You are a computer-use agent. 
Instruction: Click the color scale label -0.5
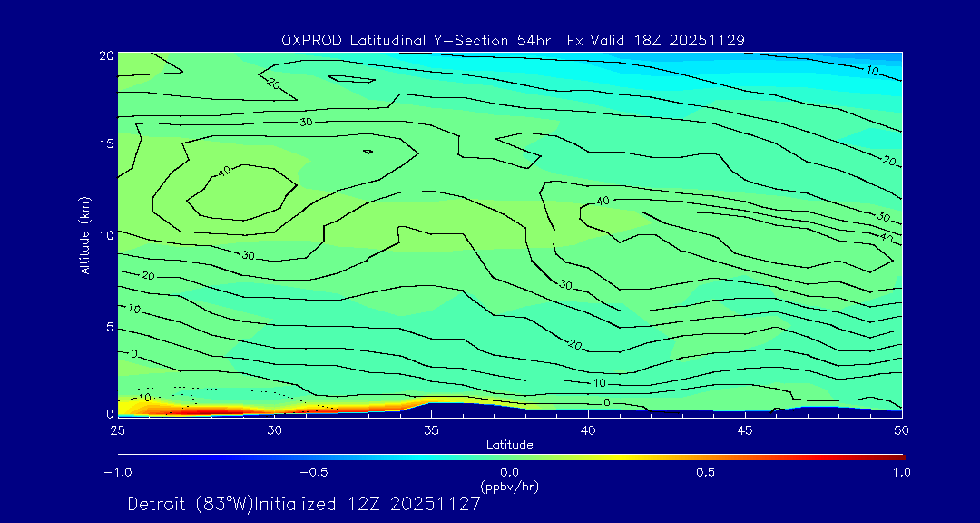[314, 472]
